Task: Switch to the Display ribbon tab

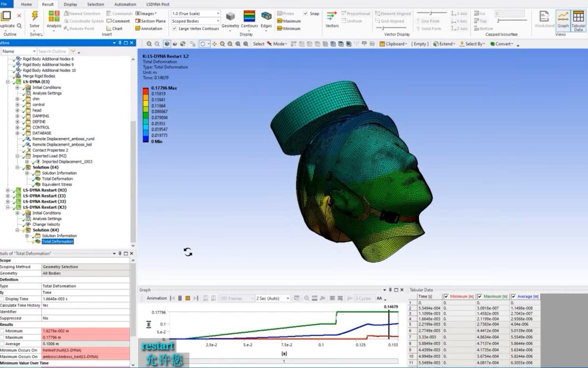Action: 70,4
